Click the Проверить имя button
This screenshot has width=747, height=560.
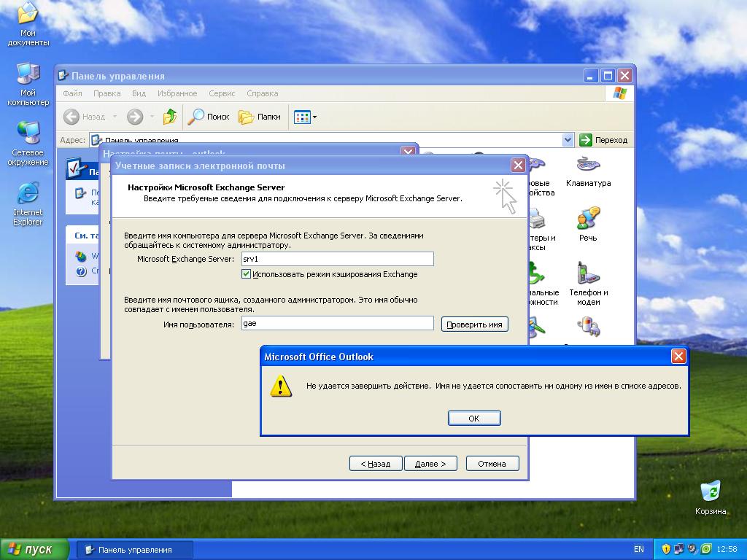474,324
